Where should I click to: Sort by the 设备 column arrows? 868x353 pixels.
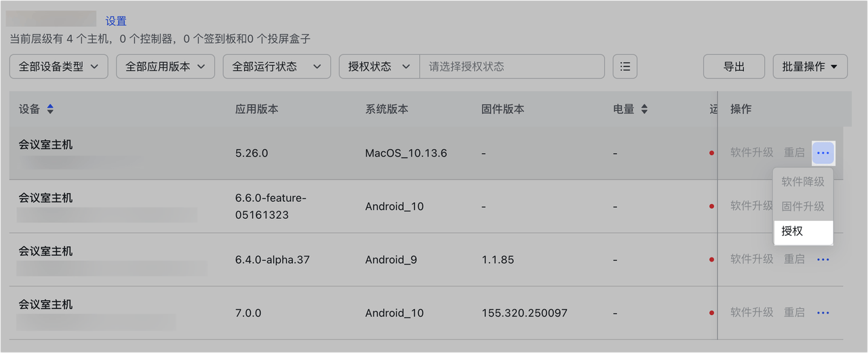click(50, 109)
